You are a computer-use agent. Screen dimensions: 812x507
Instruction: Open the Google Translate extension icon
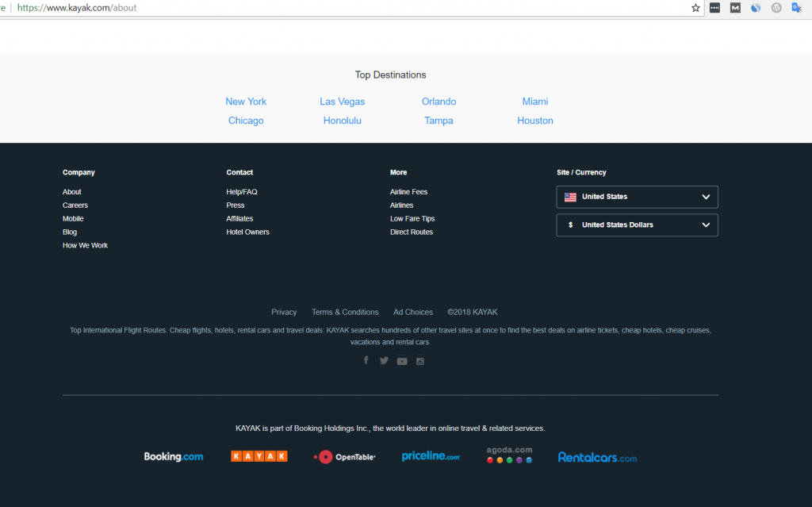[797, 8]
